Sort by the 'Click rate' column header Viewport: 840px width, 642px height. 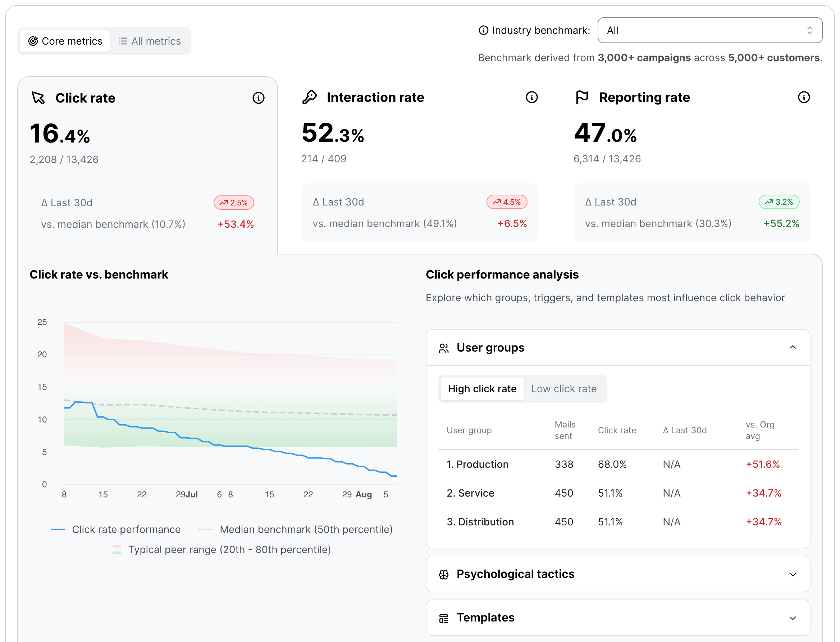pos(617,430)
